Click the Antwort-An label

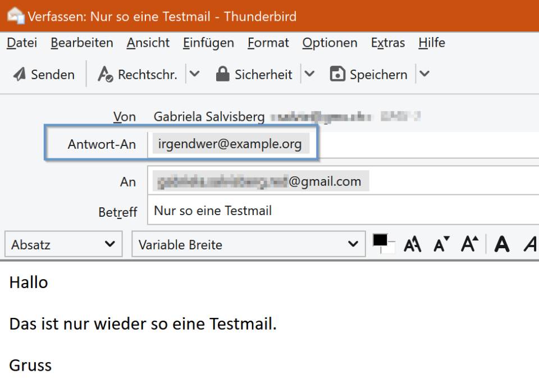(102, 144)
